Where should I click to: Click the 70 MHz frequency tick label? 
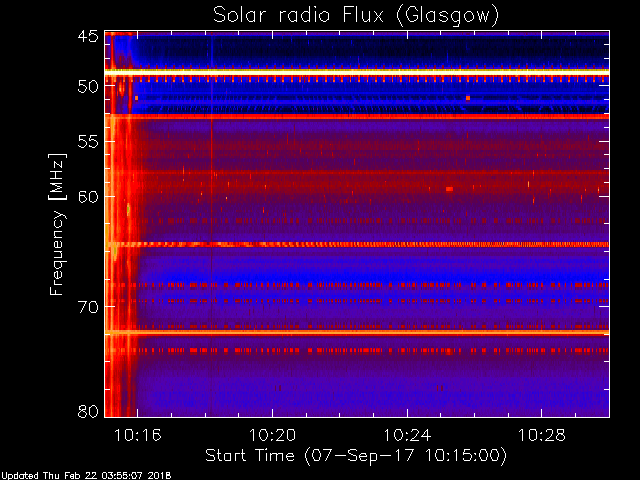[88, 307]
